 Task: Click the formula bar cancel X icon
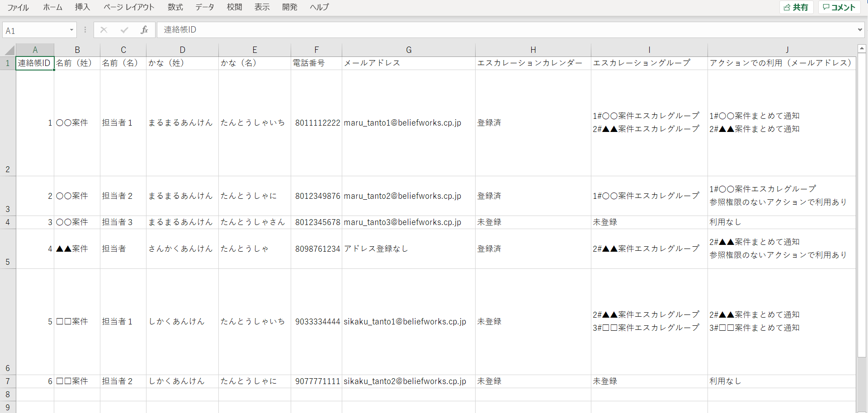[104, 30]
